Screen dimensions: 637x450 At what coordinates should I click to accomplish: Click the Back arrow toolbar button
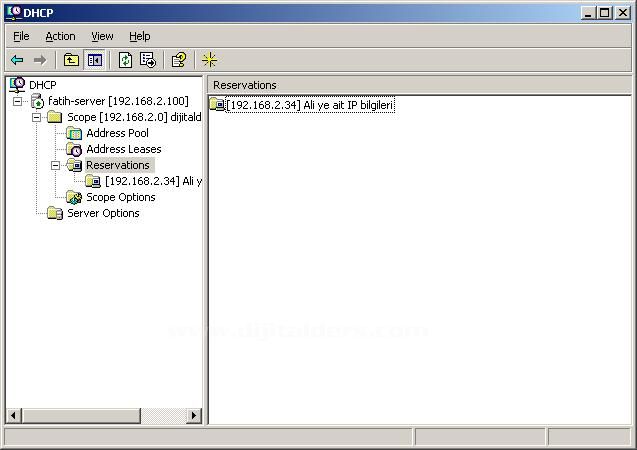click(17, 60)
